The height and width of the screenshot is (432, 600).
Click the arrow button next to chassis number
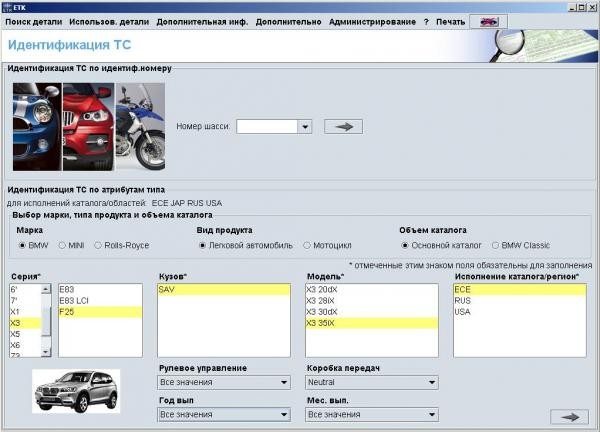pyautogui.click(x=343, y=127)
